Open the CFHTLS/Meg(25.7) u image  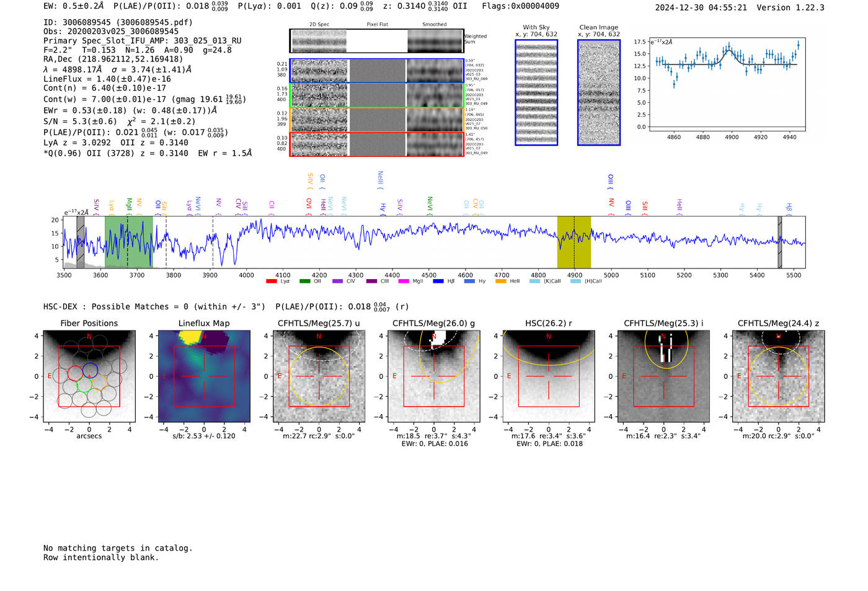[x=319, y=376]
